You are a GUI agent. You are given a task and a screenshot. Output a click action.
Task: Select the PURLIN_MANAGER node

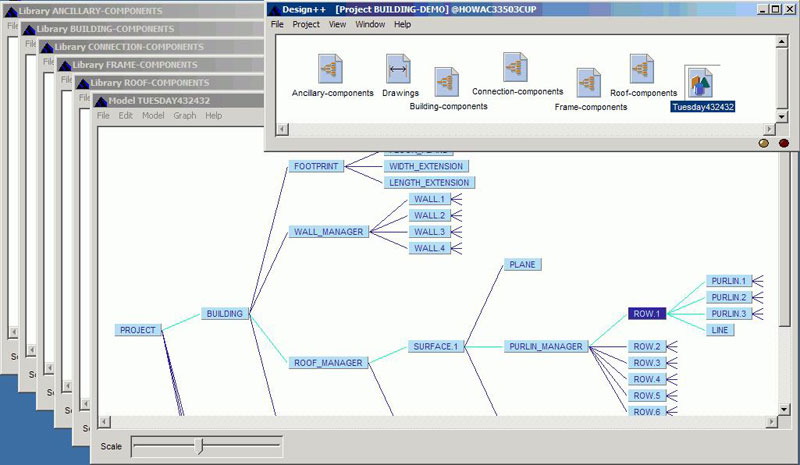pos(545,346)
